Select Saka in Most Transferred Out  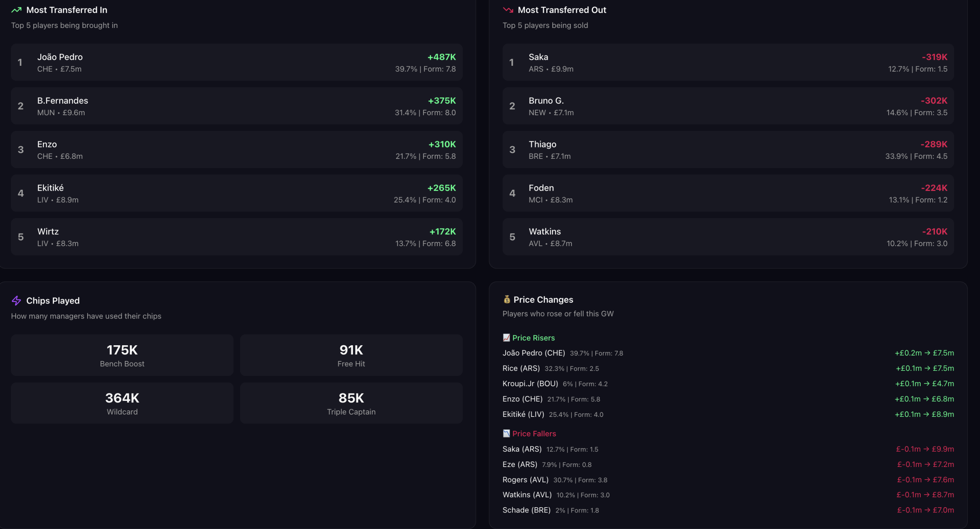[x=728, y=62]
